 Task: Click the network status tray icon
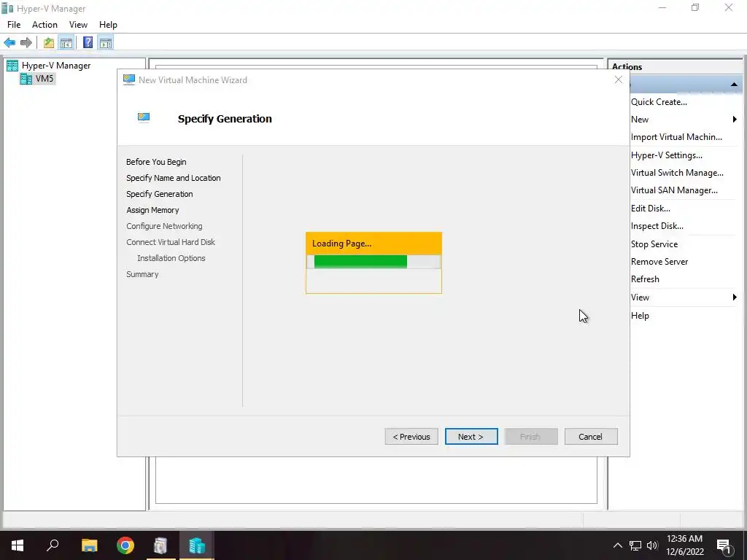(x=635, y=545)
